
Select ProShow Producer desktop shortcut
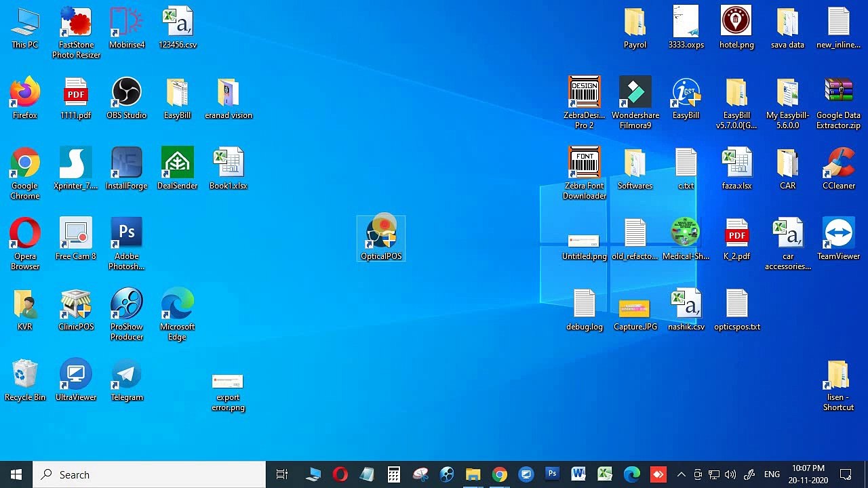pyautogui.click(x=127, y=314)
